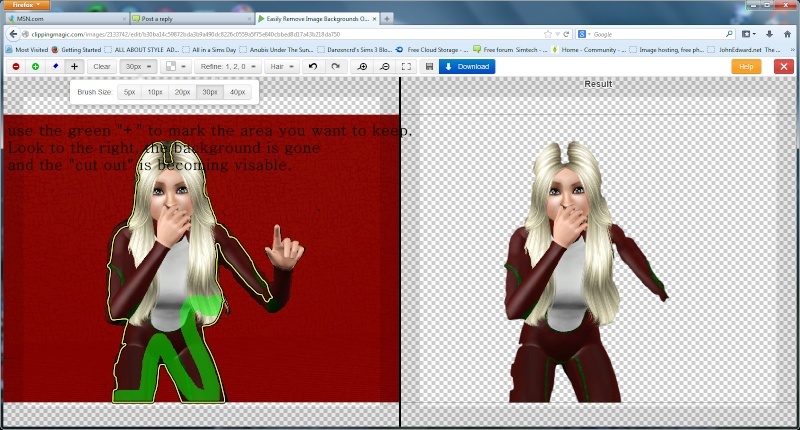This screenshot has height=430, width=800.
Task: Click the Clear button
Action: (x=102, y=66)
